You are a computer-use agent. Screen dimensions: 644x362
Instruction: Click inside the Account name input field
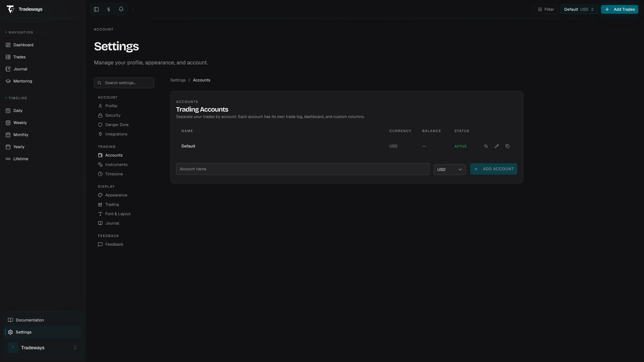click(302, 169)
